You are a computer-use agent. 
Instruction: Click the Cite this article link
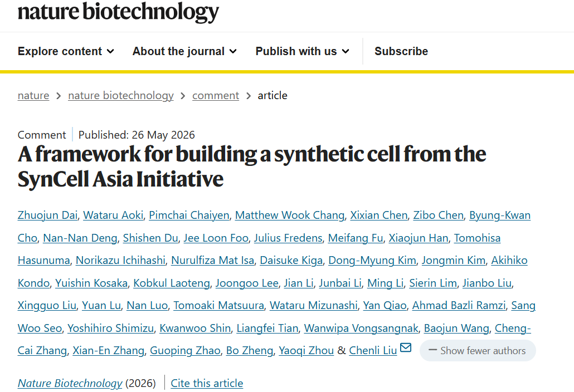click(207, 383)
